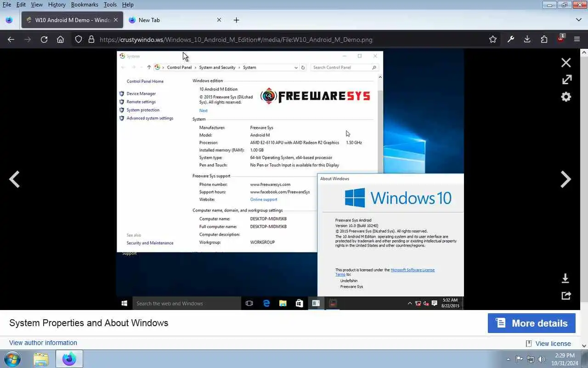Open the Edit menu
Image resolution: width=588 pixels, height=368 pixels.
(21, 5)
